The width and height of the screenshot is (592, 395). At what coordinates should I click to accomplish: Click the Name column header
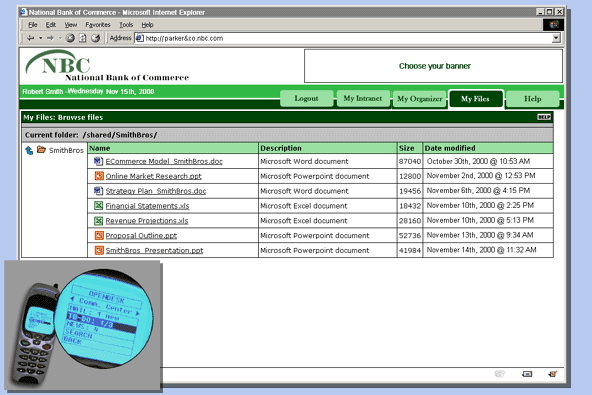[173, 148]
